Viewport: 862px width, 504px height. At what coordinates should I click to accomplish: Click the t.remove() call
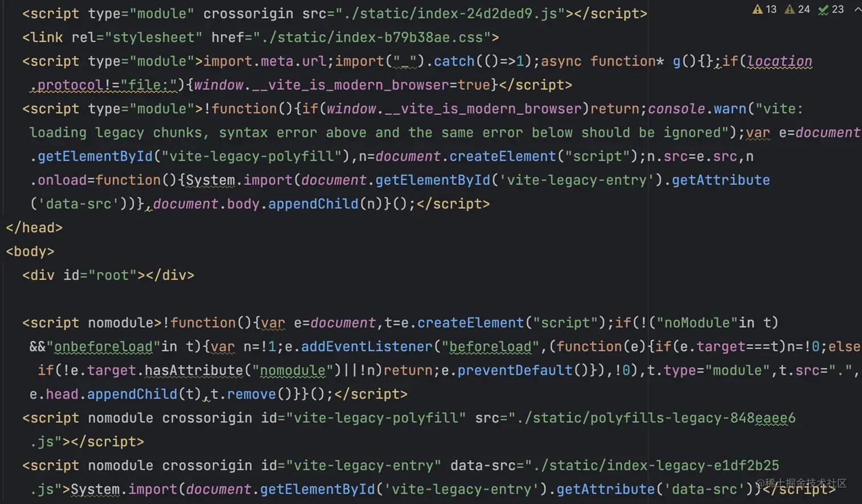[251, 394]
